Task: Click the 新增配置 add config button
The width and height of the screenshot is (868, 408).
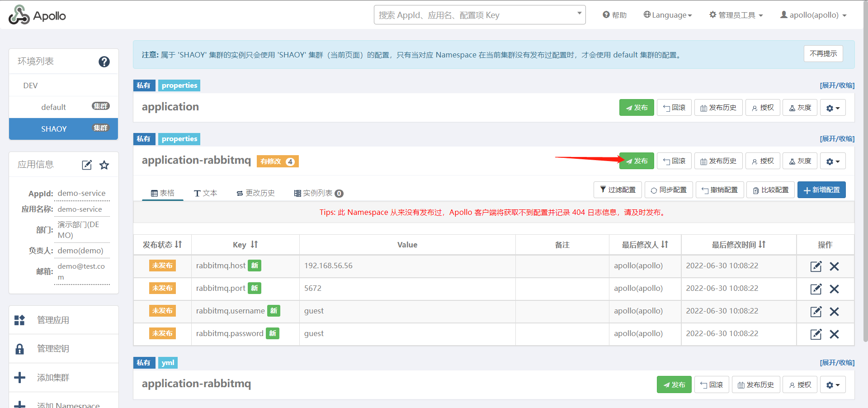Action: [x=821, y=190]
